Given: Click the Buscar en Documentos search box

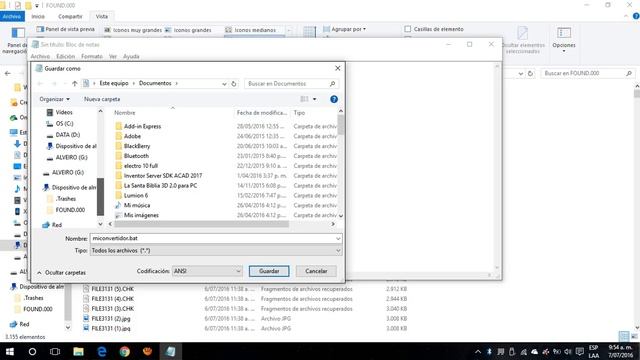Looking at the screenshot, I should click(x=291, y=84).
